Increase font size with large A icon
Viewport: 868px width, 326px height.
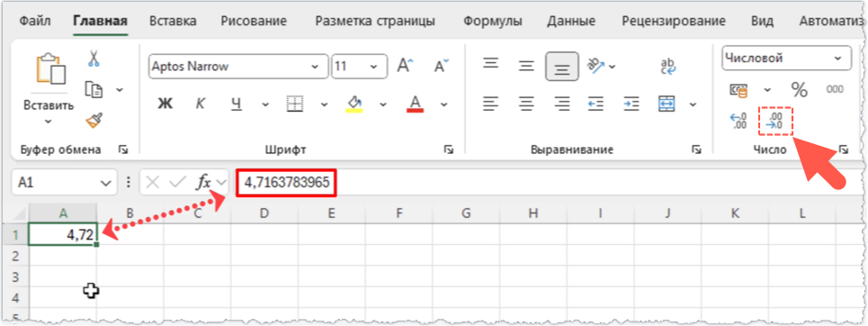coord(405,67)
